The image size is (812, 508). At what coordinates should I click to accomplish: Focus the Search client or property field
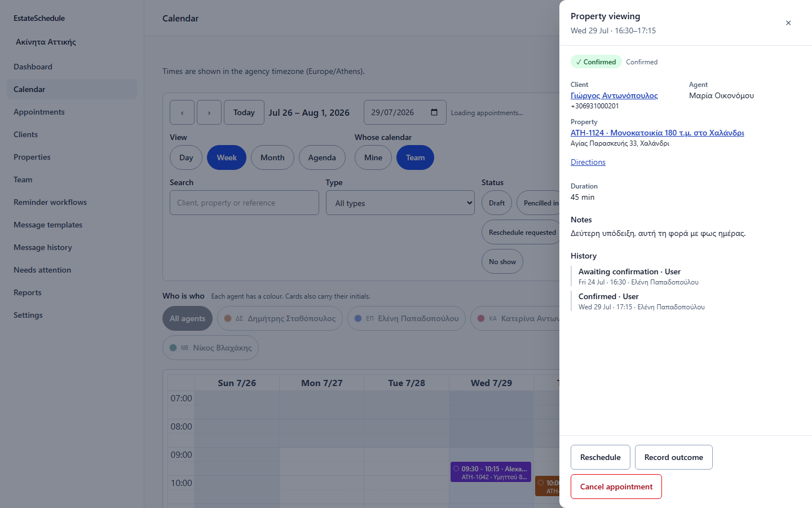244,203
